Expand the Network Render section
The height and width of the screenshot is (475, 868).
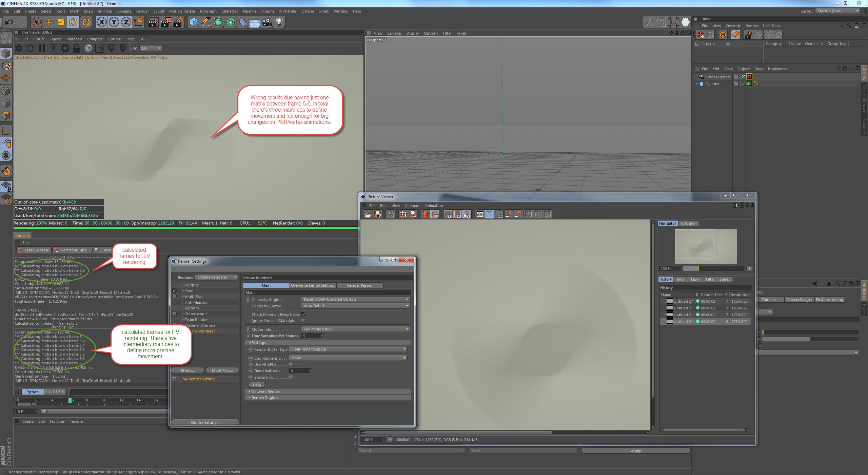(x=265, y=392)
